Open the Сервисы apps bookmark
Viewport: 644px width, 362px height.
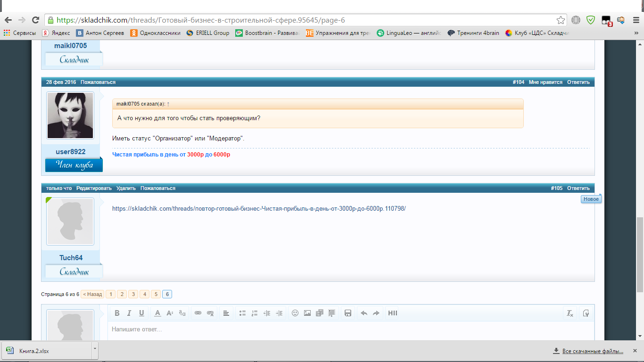point(20,33)
